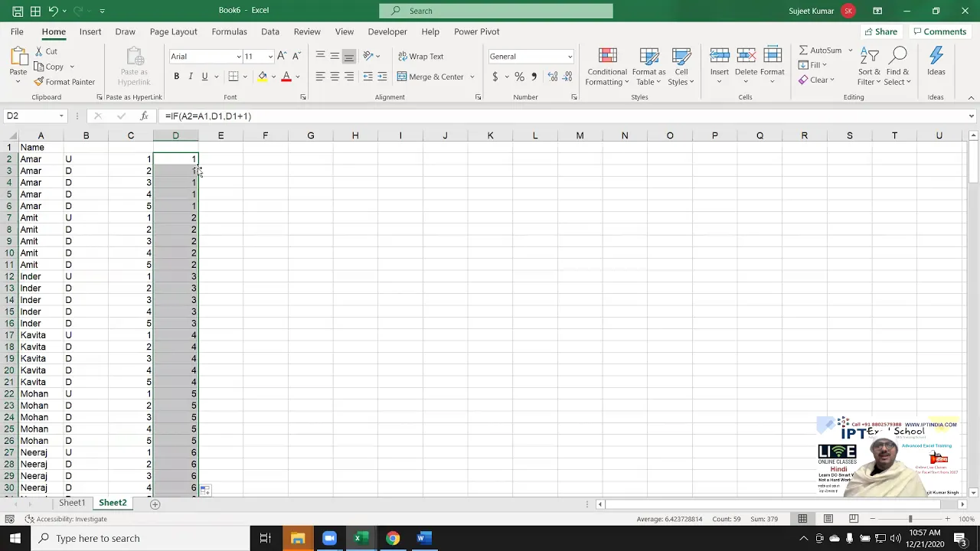Click Accessibility: Investigate in status bar
Image resolution: width=980 pixels, height=551 pixels.
point(66,519)
